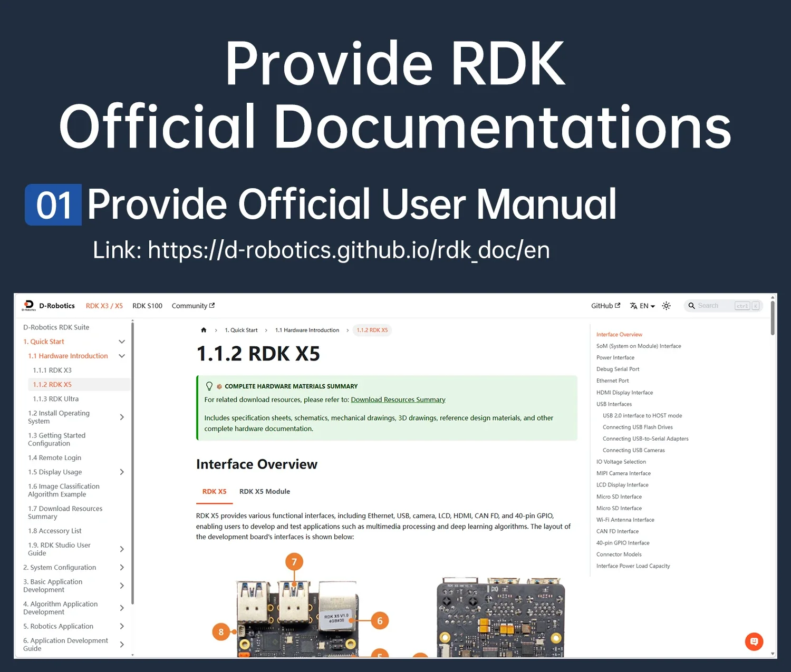Jump to CAN FD Interface section
Screen dimensions: 791x672
pos(617,532)
